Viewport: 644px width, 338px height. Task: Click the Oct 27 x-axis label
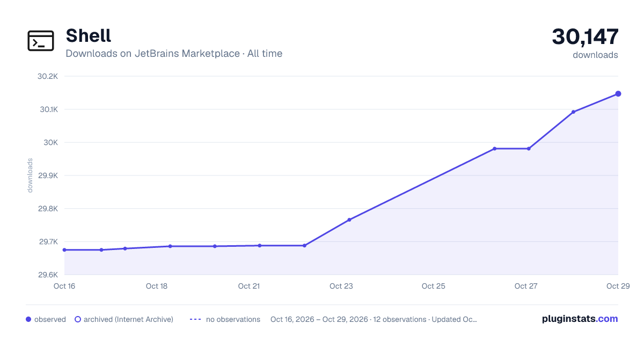coord(526,286)
